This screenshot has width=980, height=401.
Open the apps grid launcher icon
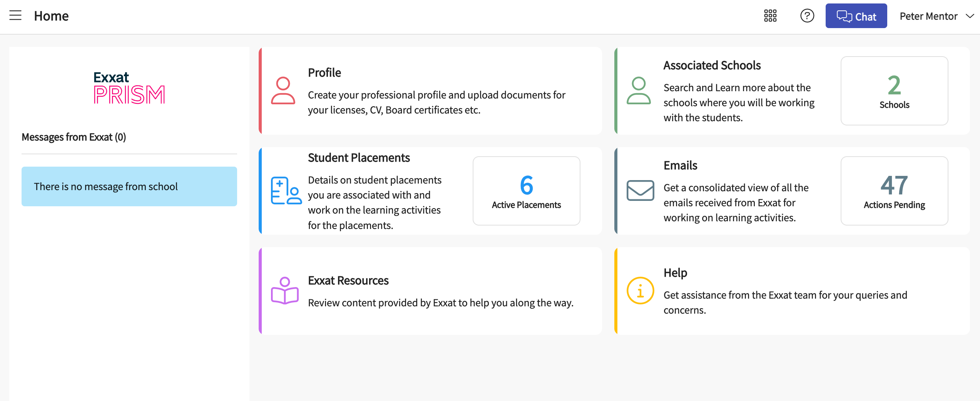point(770,16)
